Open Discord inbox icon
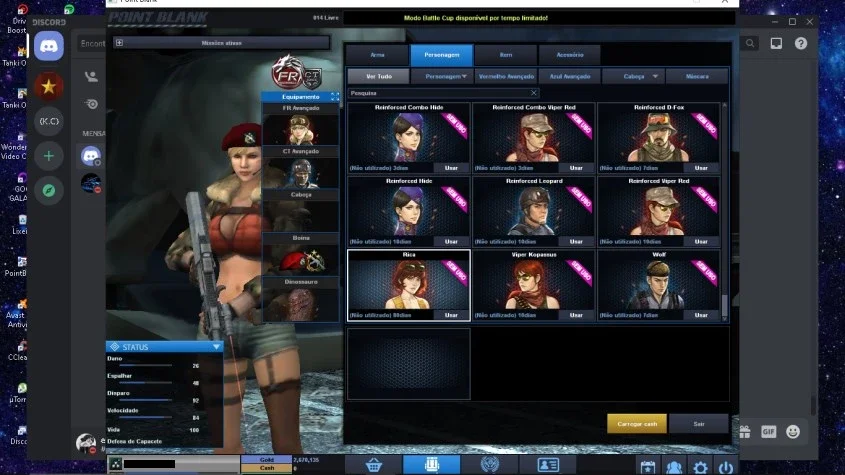 pos(776,43)
